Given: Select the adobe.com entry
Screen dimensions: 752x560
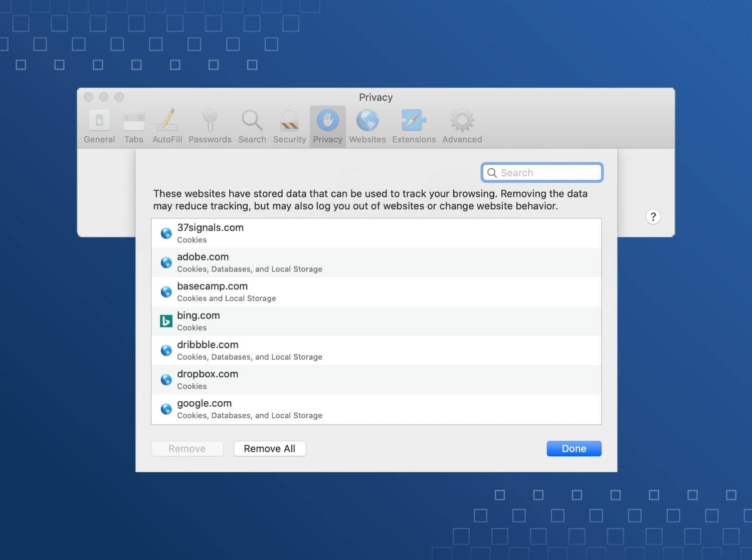Looking at the screenshot, I should 377,262.
